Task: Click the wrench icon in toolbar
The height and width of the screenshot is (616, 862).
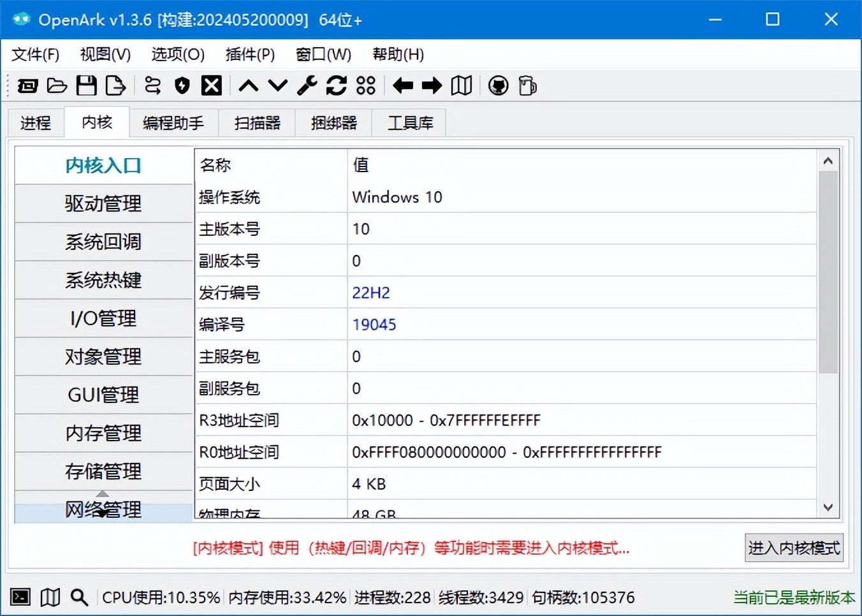Action: (307, 85)
